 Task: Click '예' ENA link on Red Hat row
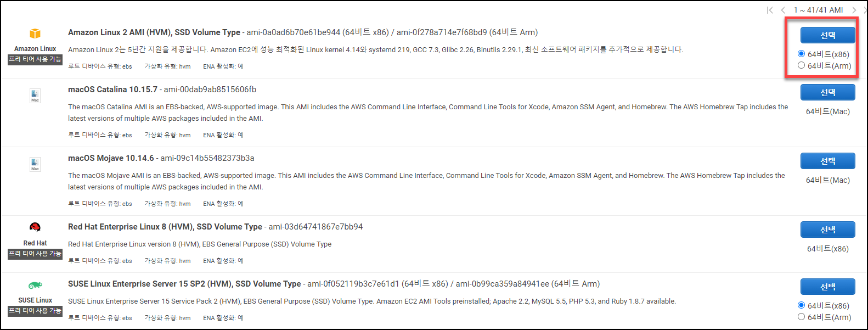pos(239,260)
